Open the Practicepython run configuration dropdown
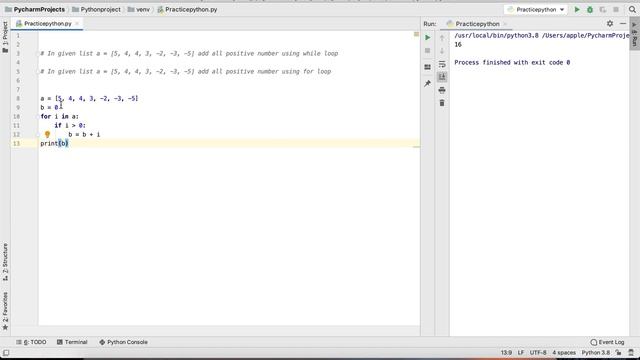 point(536,9)
